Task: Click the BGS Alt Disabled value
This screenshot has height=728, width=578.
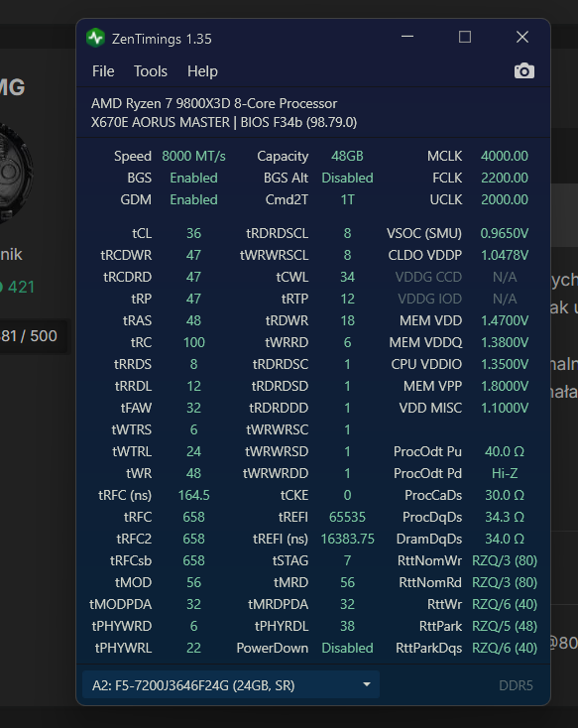Action: (347, 178)
